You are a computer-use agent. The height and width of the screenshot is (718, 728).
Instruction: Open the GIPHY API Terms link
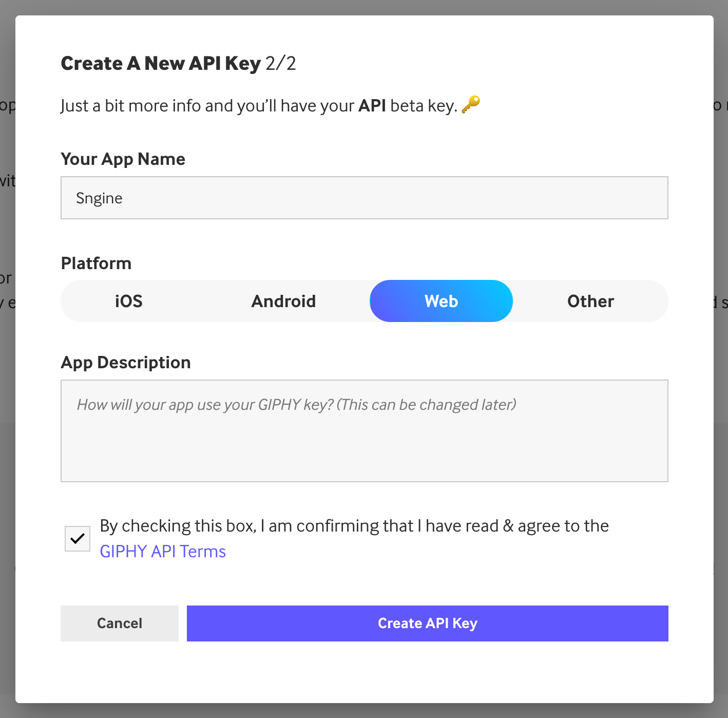point(163,552)
